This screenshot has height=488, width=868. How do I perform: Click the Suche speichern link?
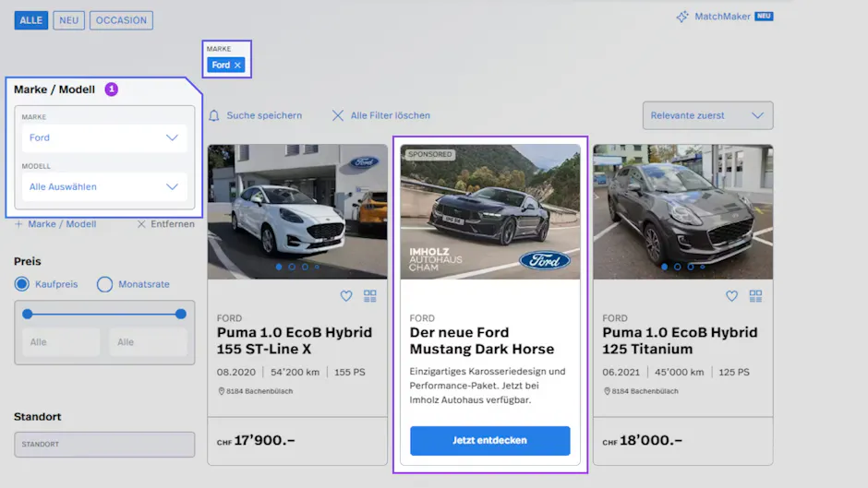pyautogui.click(x=264, y=115)
